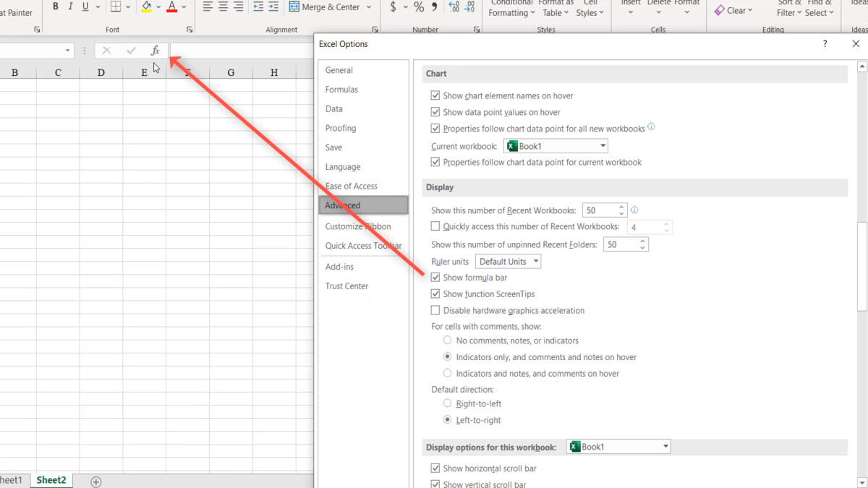Increase Recent Workbooks count with the stepper
The width and height of the screenshot is (868, 488).
coord(621,207)
